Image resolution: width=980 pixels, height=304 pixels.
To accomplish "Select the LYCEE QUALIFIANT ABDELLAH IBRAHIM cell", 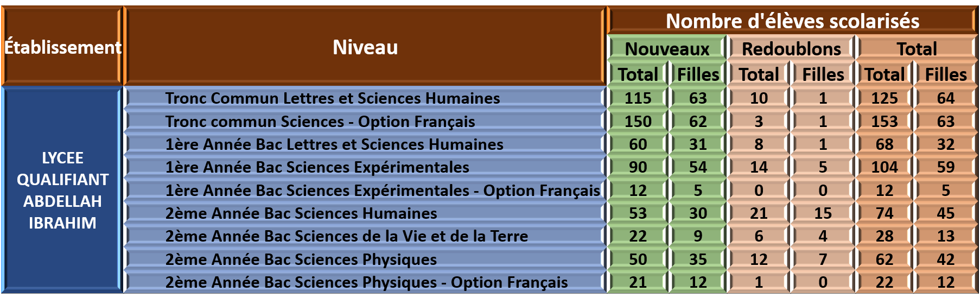I will tap(62, 190).
